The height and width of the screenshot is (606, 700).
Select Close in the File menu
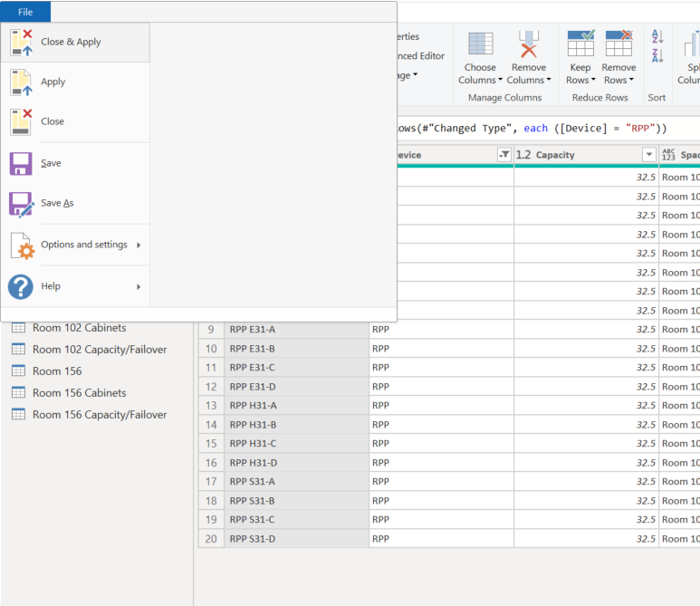pyautogui.click(x=75, y=121)
